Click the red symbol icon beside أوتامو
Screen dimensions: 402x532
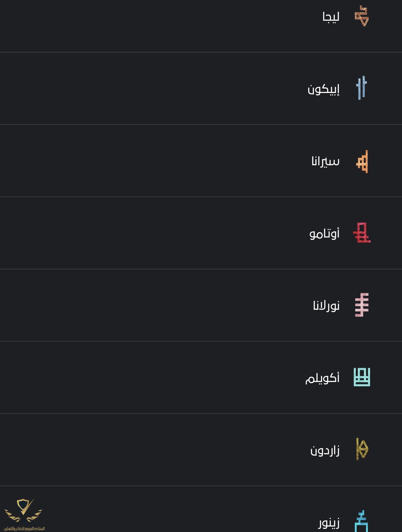[362, 233]
